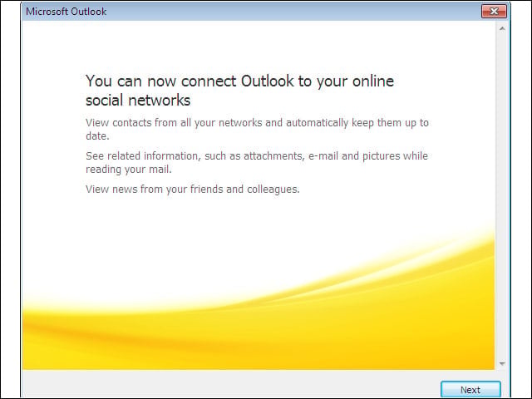This screenshot has width=532, height=399.
Task: Click the paragraph starting "See related information"
Action: [257, 163]
